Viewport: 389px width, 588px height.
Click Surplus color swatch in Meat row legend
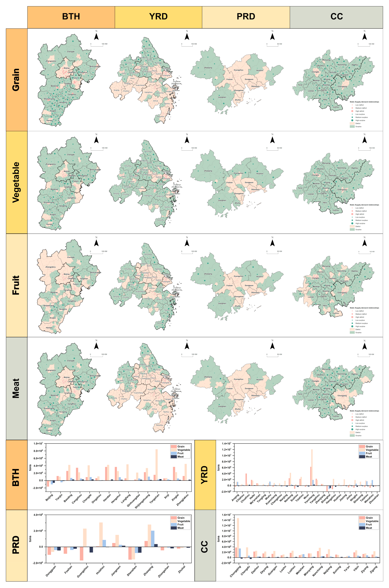352,435
